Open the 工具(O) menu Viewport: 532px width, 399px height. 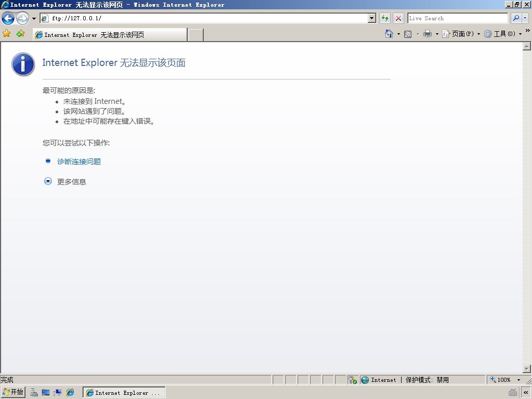click(503, 34)
